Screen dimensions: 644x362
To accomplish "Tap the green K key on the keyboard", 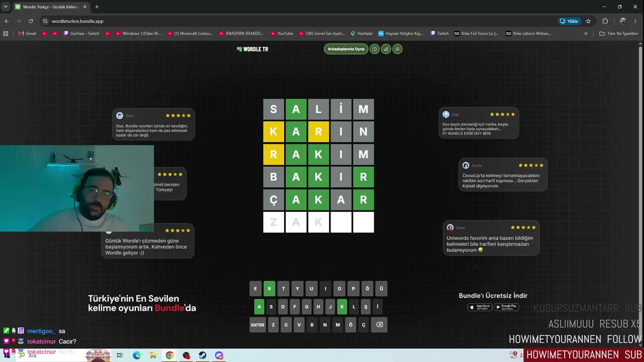I will click(342, 307).
